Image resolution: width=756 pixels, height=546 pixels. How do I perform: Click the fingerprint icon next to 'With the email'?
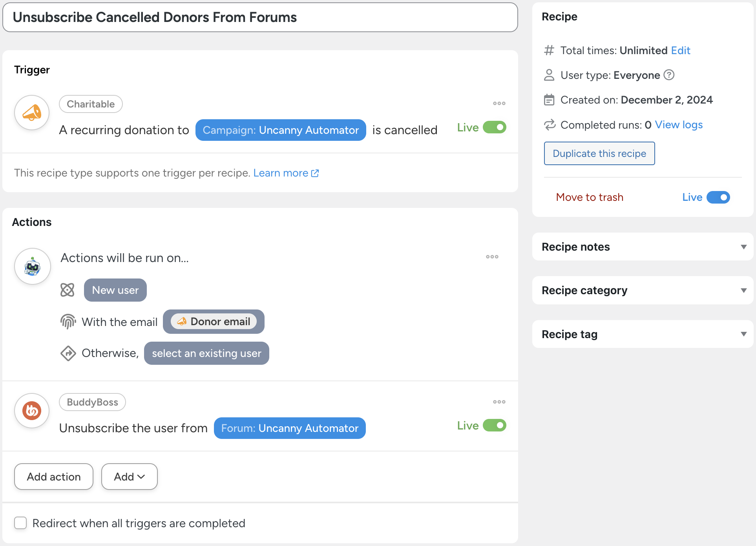(68, 322)
